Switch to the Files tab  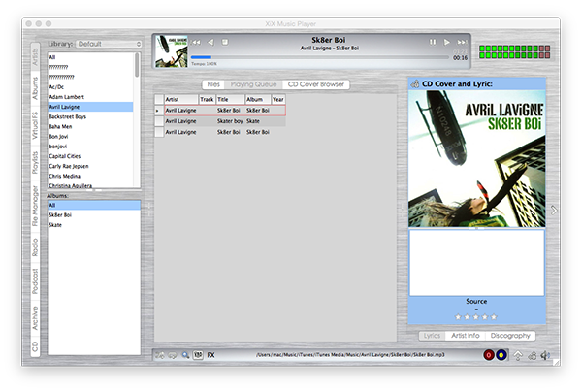213,84
